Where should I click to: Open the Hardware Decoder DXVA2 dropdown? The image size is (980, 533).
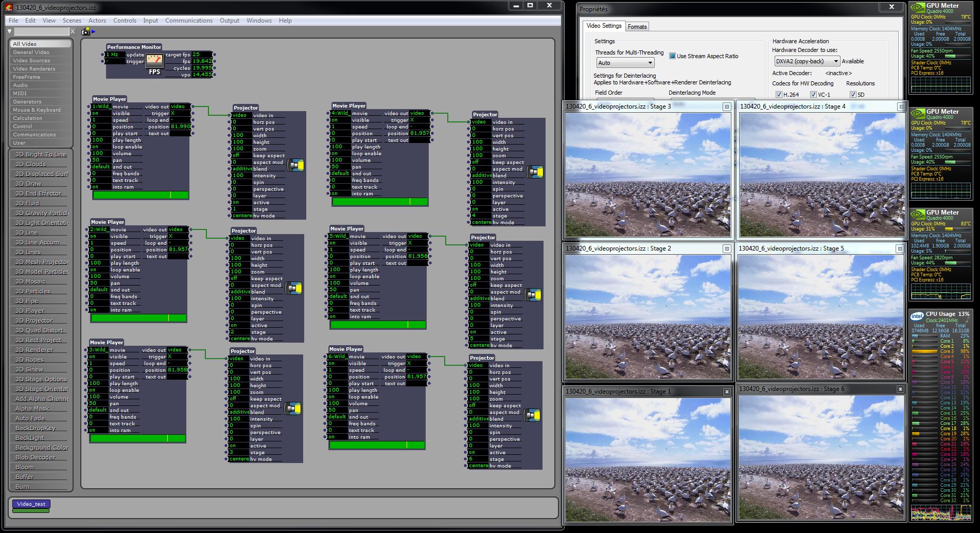[807, 61]
